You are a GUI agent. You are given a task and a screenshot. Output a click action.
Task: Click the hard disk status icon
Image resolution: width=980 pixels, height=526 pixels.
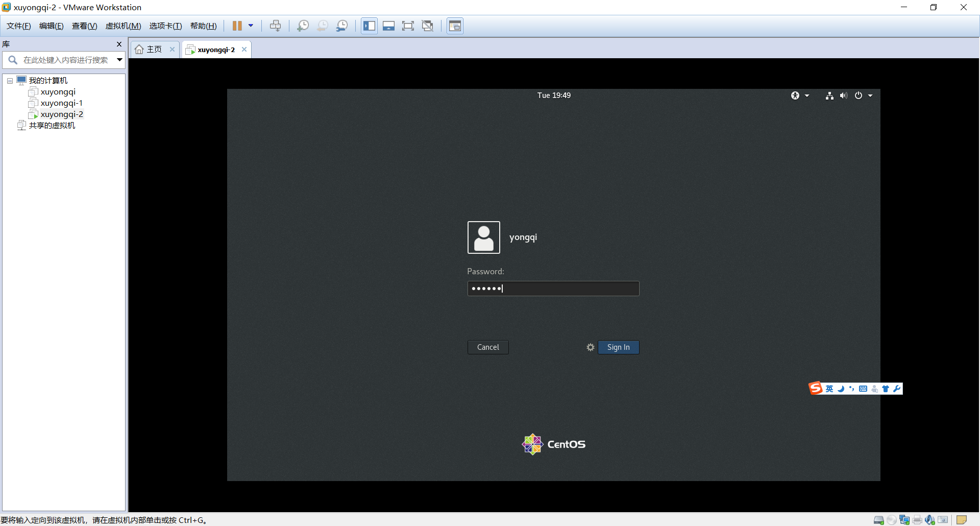coord(879,520)
